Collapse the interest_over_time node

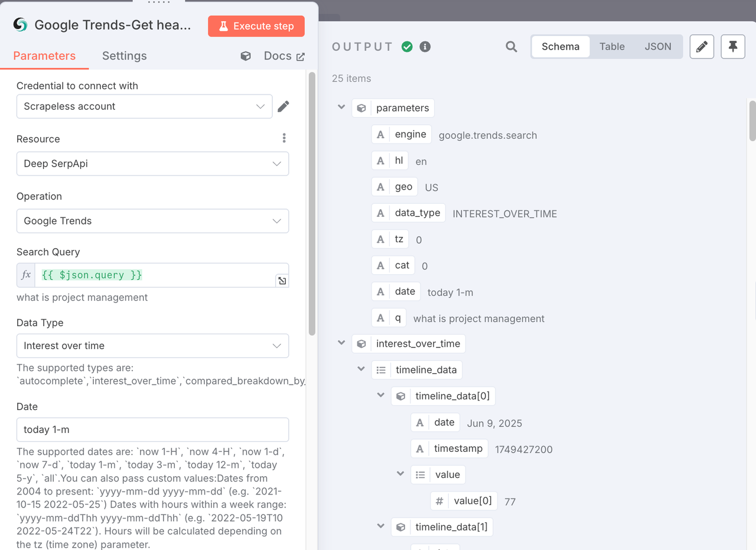(x=341, y=343)
